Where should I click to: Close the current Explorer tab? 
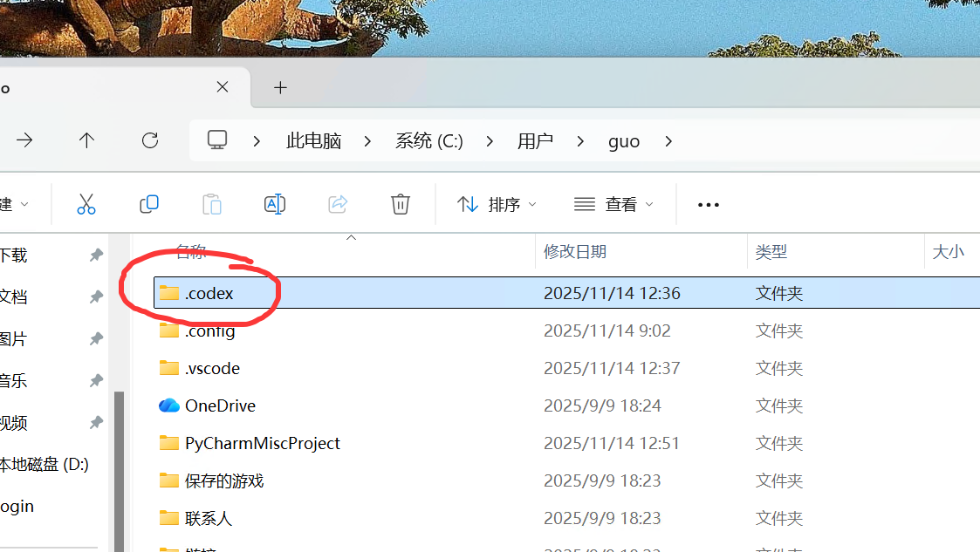(223, 87)
